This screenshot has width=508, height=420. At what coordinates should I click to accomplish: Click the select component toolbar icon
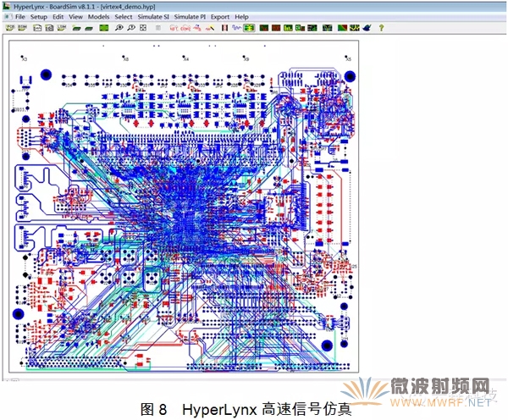185,29
